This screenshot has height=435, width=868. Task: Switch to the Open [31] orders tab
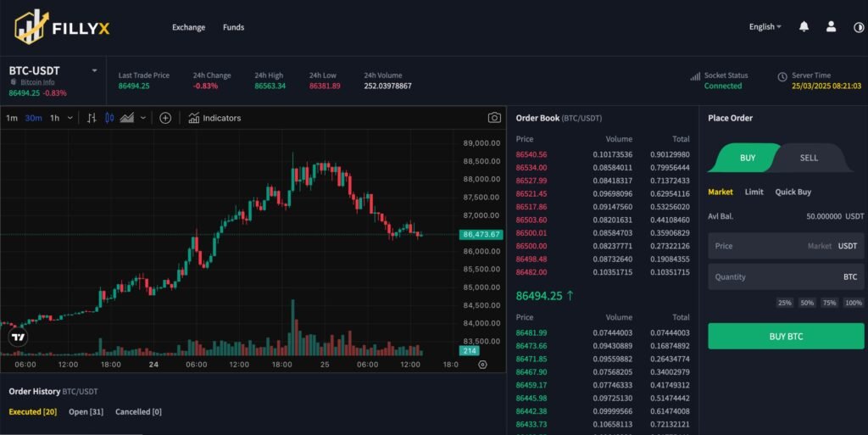tap(86, 412)
